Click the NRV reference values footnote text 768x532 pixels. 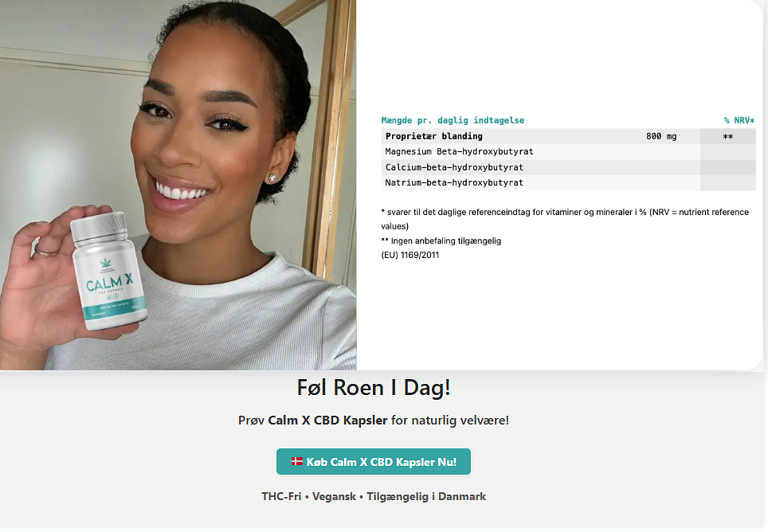565,219
